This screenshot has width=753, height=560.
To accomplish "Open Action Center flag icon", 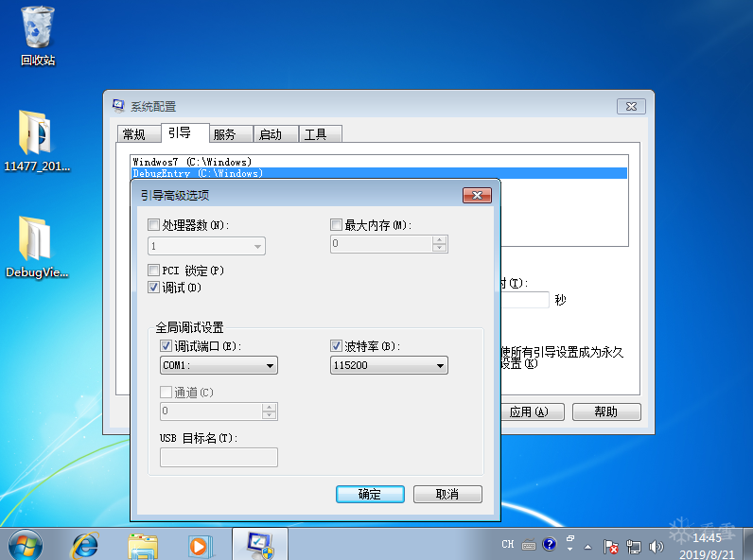I will click(610, 547).
